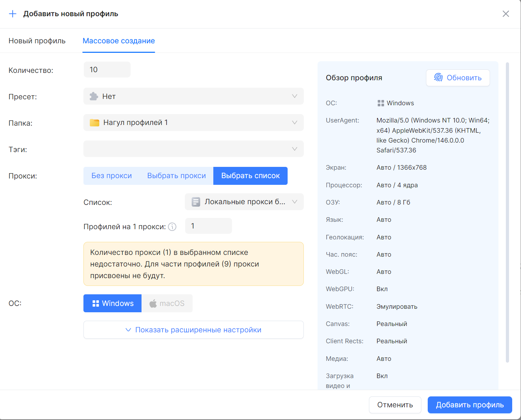This screenshot has width=521, height=420.
Task: Click the Windows logo in overview ОС row
Action: tap(381, 103)
